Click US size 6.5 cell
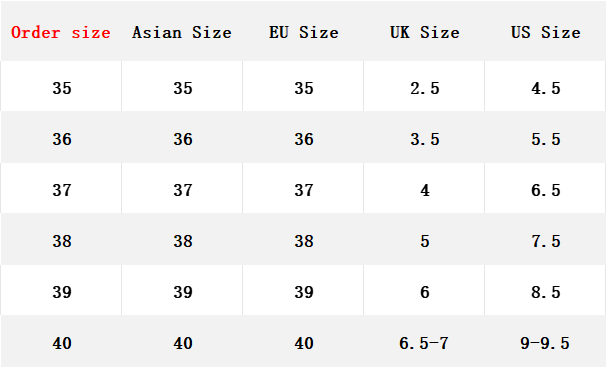 [546, 190]
